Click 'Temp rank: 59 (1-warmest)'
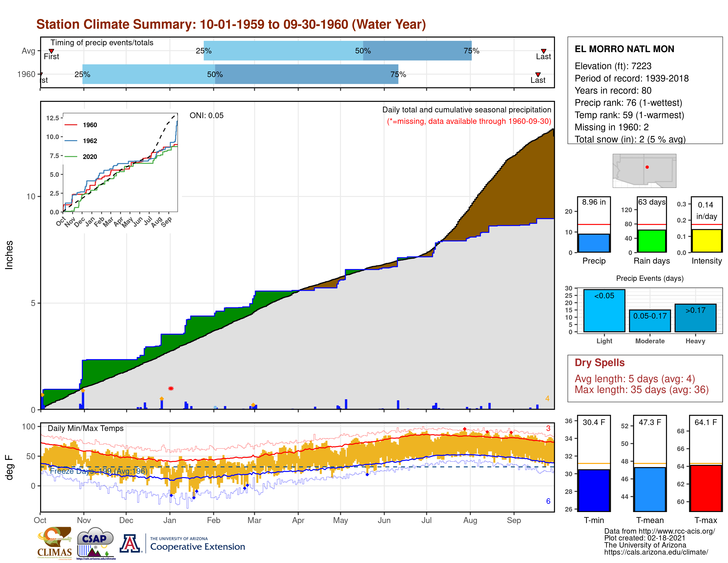The height and width of the screenshot is (563, 728). [x=629, y=115]
